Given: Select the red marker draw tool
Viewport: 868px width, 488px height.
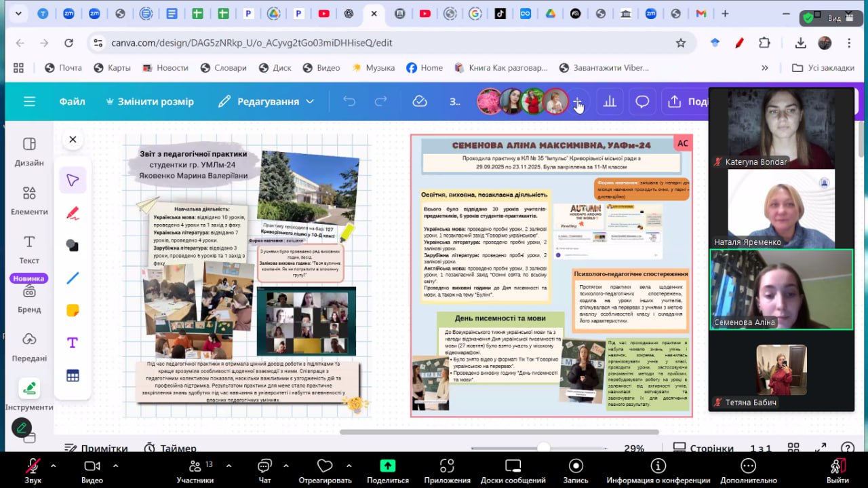Looking at the screenshot, I should coord(73,213).
